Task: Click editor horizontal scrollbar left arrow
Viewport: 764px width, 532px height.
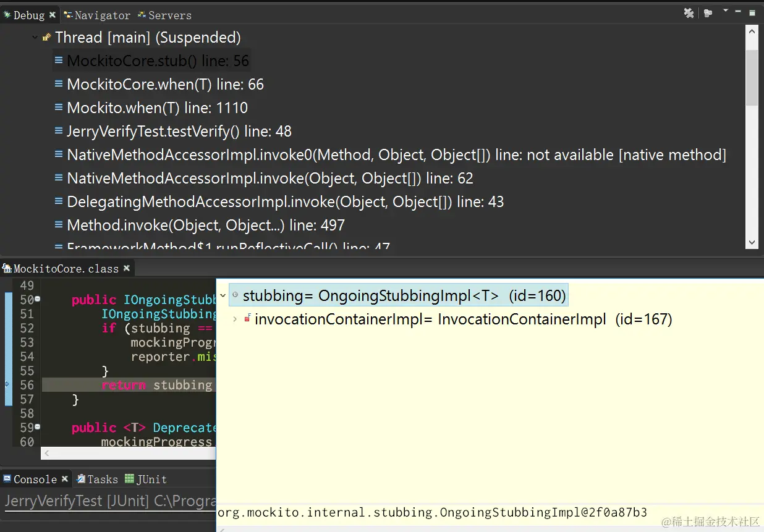Action: (x=48, y=454)
